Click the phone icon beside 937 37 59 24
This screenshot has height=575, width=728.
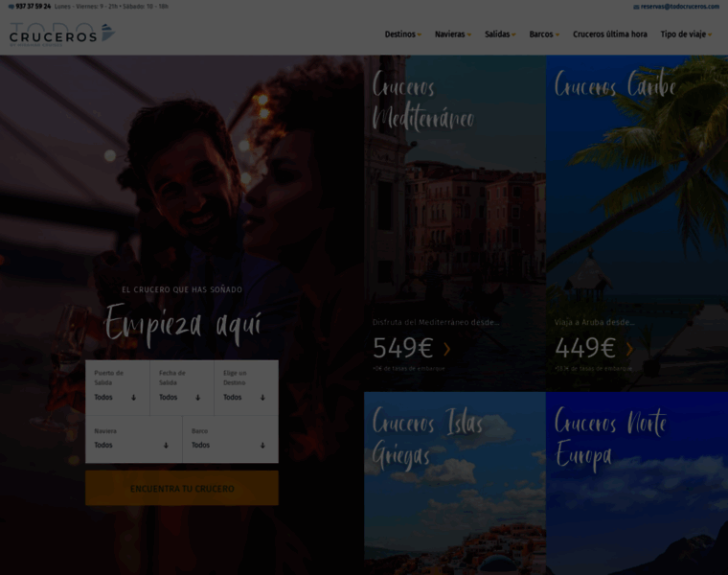pos(11,7)
